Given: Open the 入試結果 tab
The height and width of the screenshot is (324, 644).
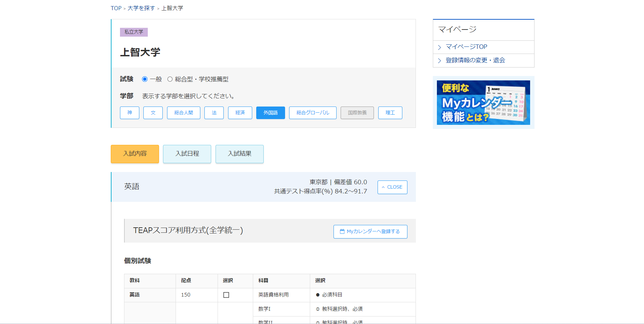Looking at the screenshot, I should (x=239, y=154).
